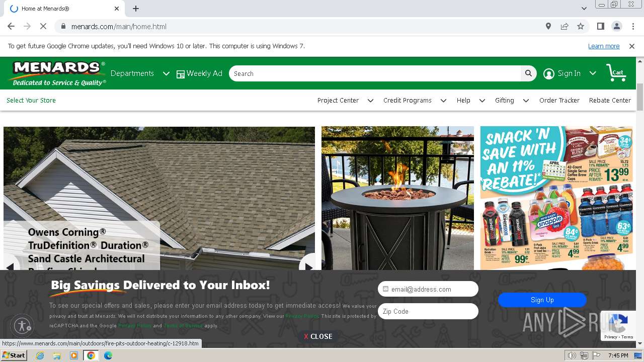The width and height of the screenshot is (644, 362).
Task: Close the email signup banner
Action: pyautogui.click(x=318, y=336)
